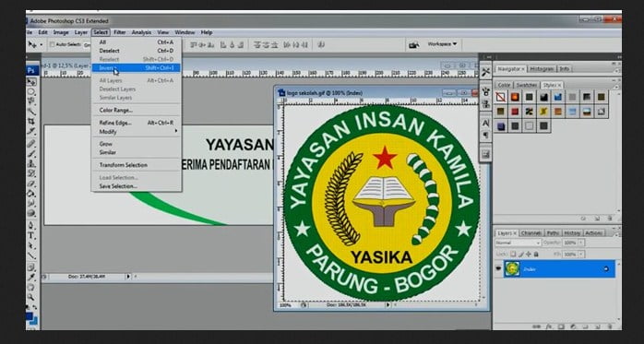Click the 100% zoom field in logo sekolah.gif window
Image resolution: width=644 pixels, height=344 pixels.
[285, 305]
